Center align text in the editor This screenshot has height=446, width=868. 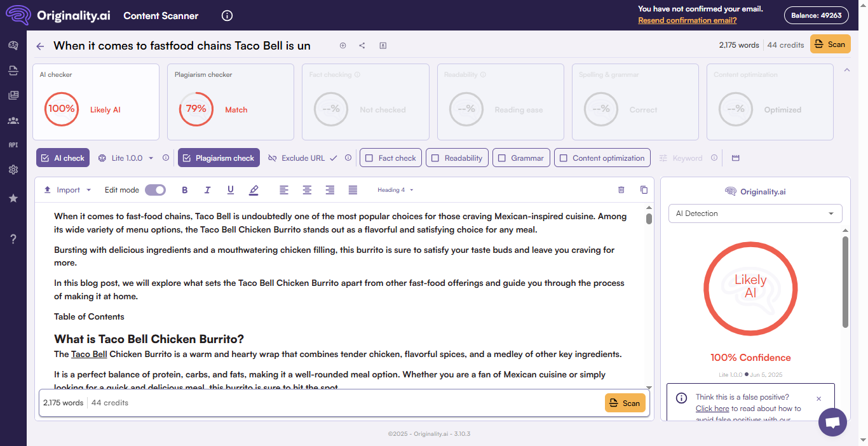(307, 190)
